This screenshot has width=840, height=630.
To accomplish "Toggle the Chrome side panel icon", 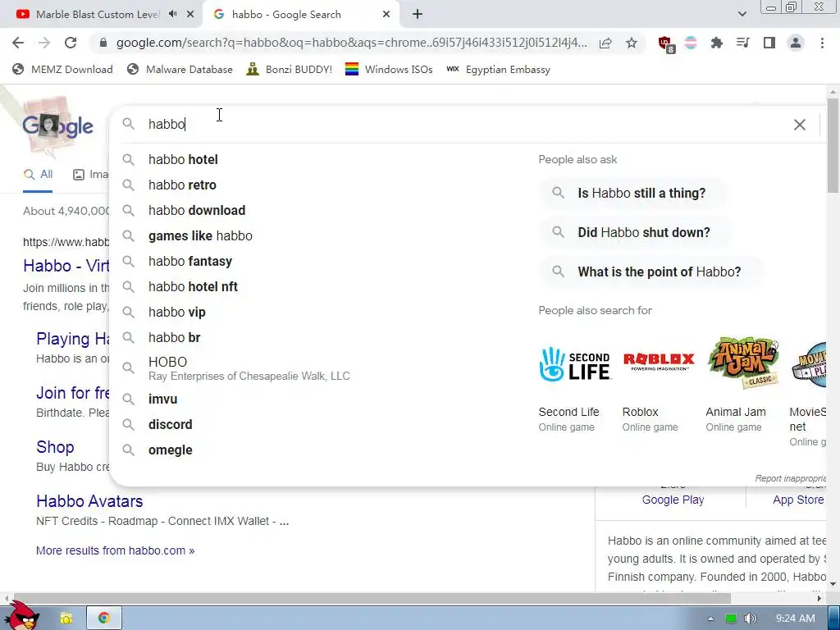I will point(769,43).
